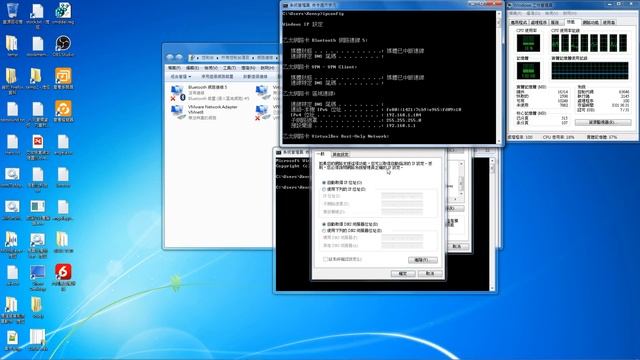Open the Organize (組合管理) dropdown in Network Connections
640x360 pixels.
[180, 76]
